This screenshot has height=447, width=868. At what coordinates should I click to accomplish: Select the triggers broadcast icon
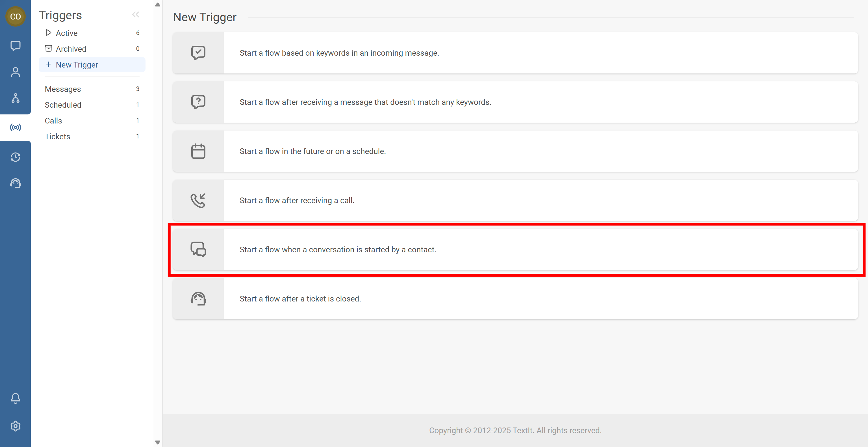tap(15, 127)
